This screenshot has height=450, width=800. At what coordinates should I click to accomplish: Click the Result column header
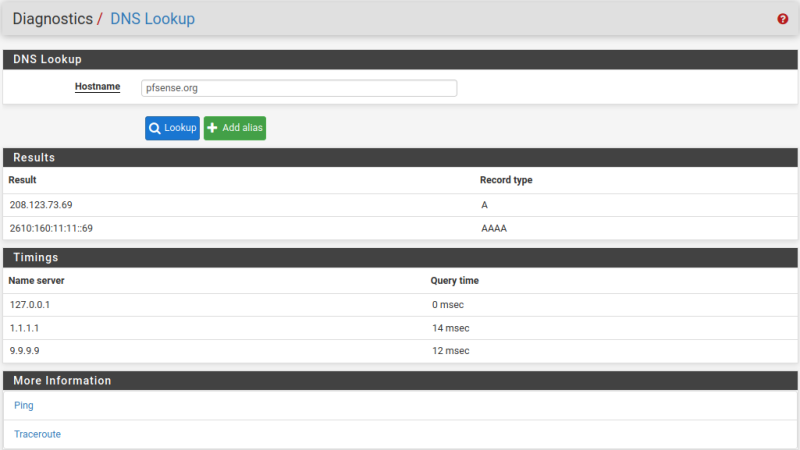(22, 180)
